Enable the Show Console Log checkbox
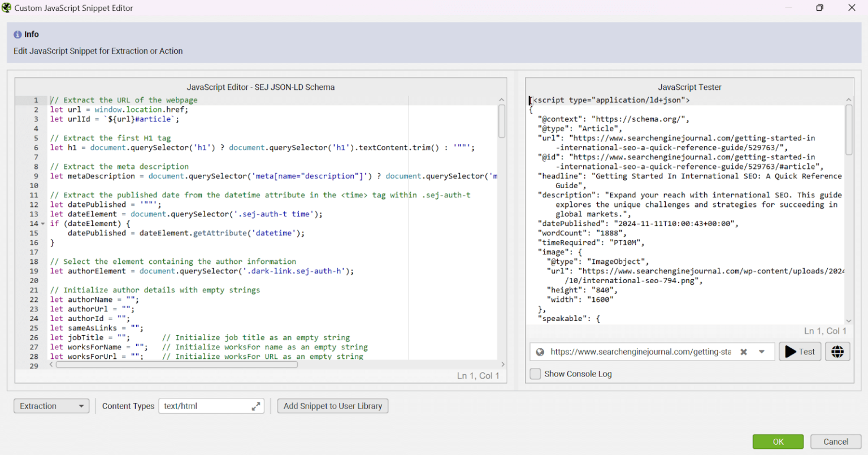The width and height of the screenshot is (868, 455). click(x=535, y=374)
